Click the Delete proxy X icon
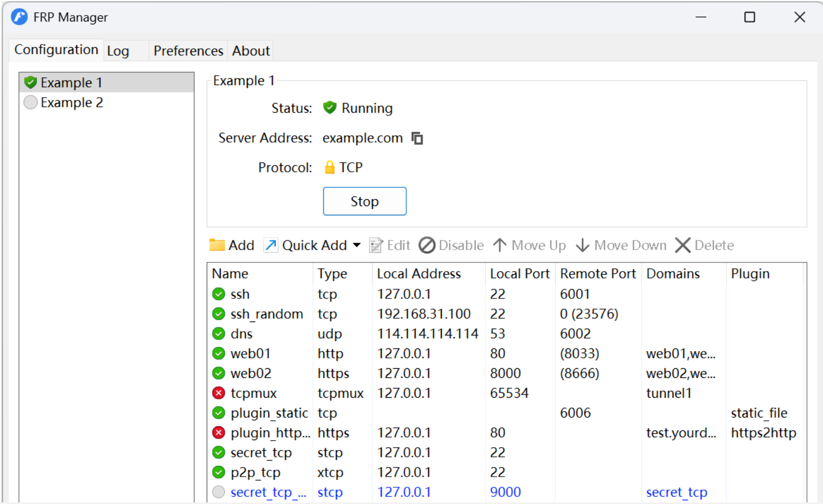 tap(682, 245)
